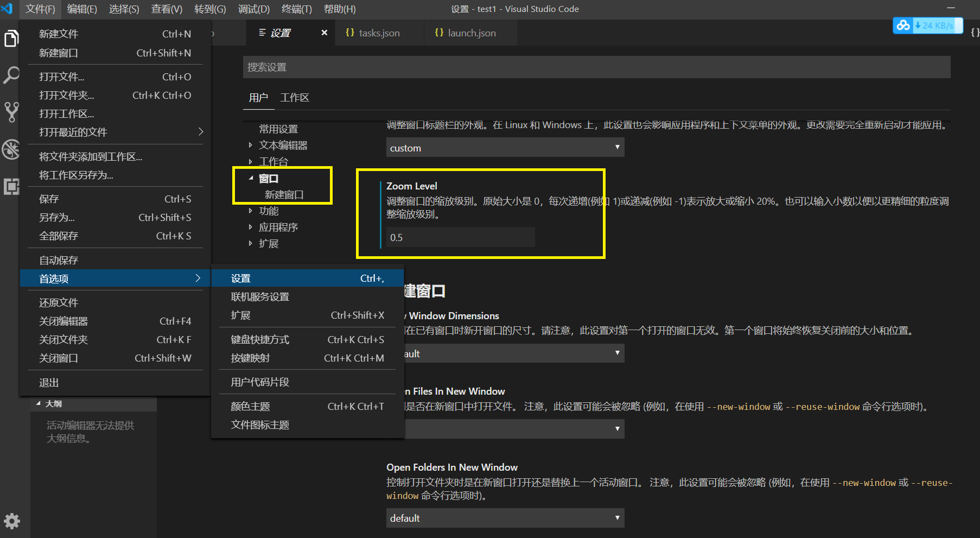Switch to the tasks.json tab
Image resolution: width=980 pixels, height=538 pixels.
[x=379, y=33]
